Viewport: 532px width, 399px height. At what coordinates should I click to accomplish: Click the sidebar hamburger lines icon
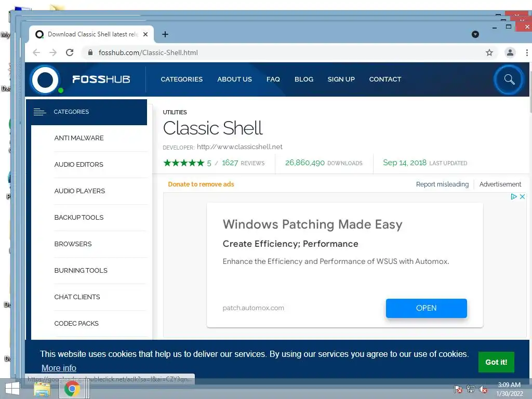pos(39,112)
